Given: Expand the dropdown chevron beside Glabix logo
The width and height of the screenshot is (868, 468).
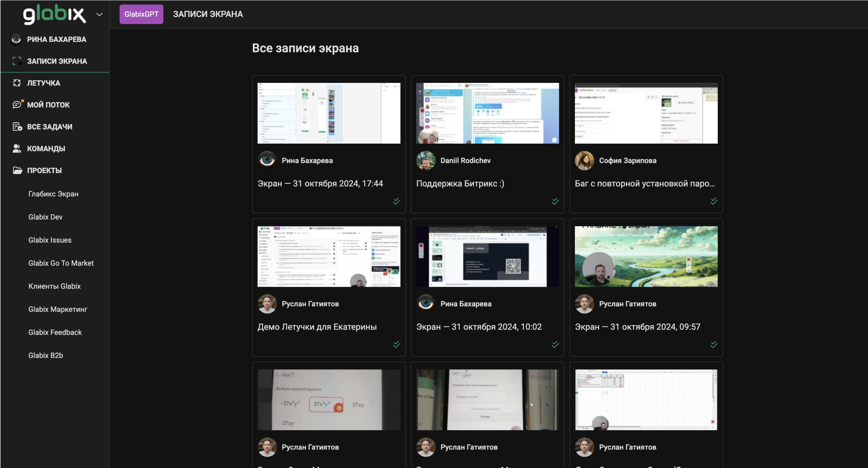Looking at the screenshot, I should [x=99, y=14].
